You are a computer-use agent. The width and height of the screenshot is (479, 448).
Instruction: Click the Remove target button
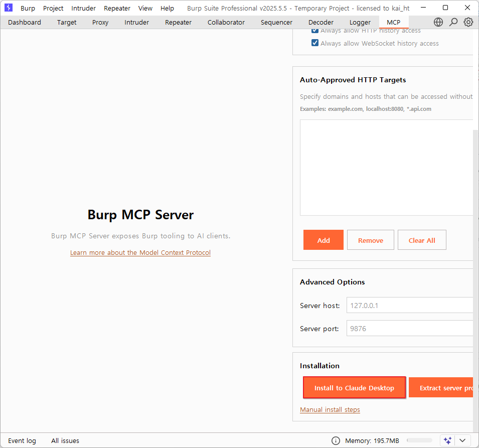(371, 240)
